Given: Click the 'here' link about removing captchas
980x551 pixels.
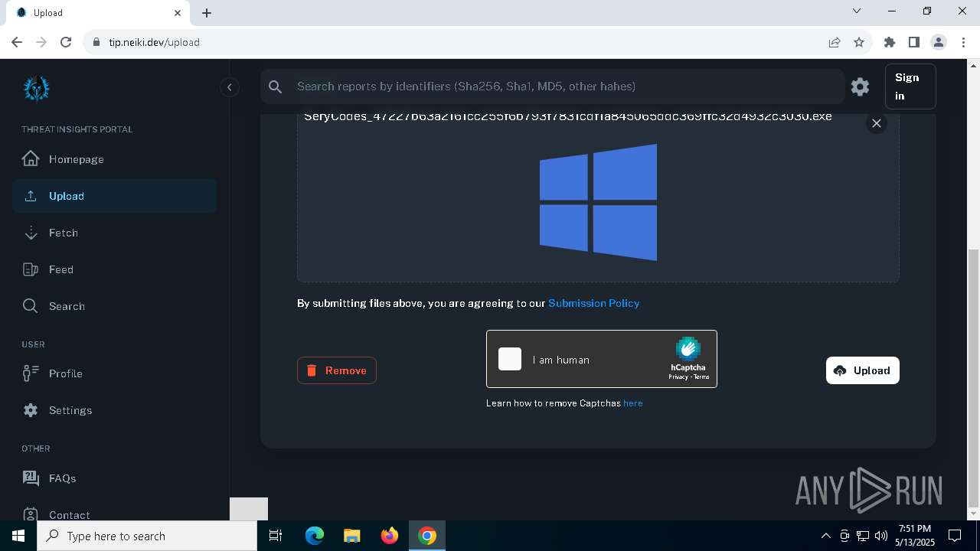Looking at the screenshot, I should click(x=633, y=403).
